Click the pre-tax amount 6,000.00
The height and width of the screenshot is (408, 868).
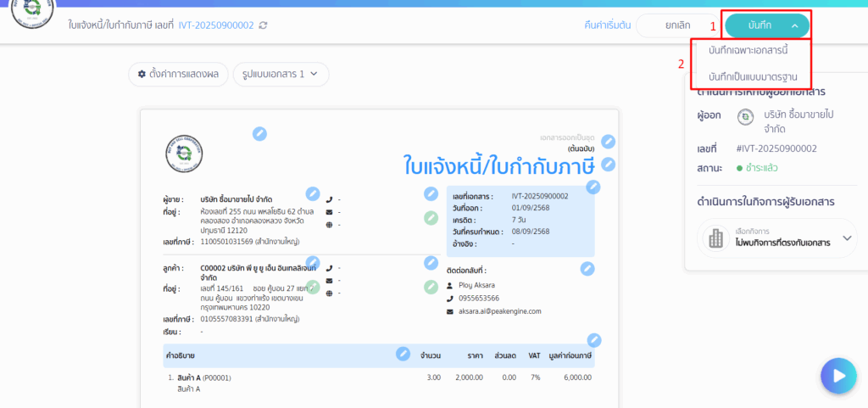(x=577, y=377)
